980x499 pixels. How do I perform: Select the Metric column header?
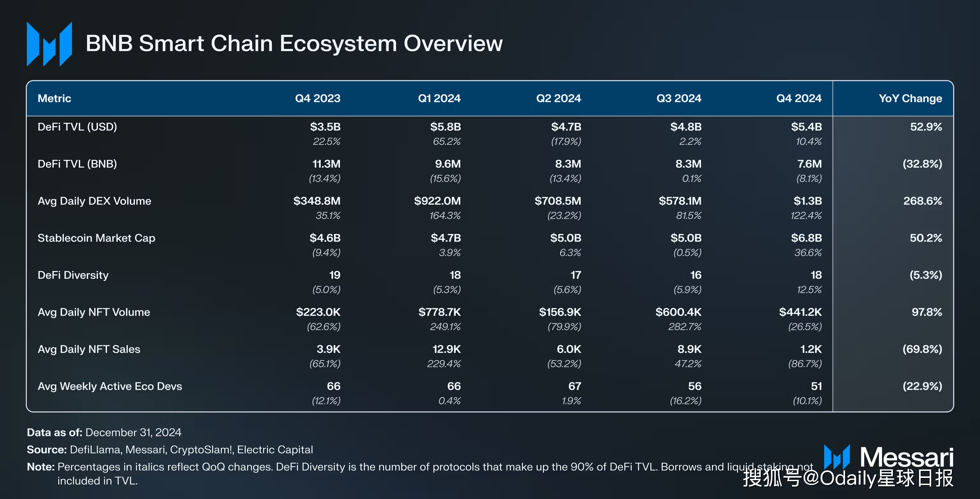[55, 99]
